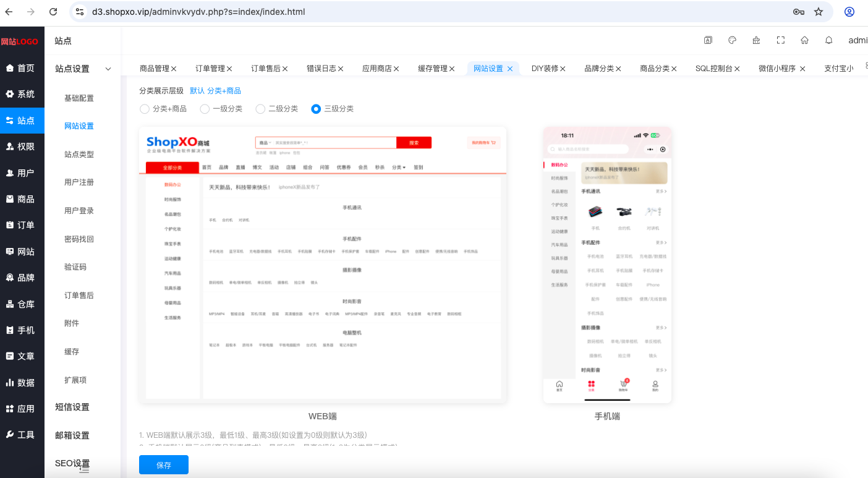Open 工具 tools section in sidebar

point(22,435)
